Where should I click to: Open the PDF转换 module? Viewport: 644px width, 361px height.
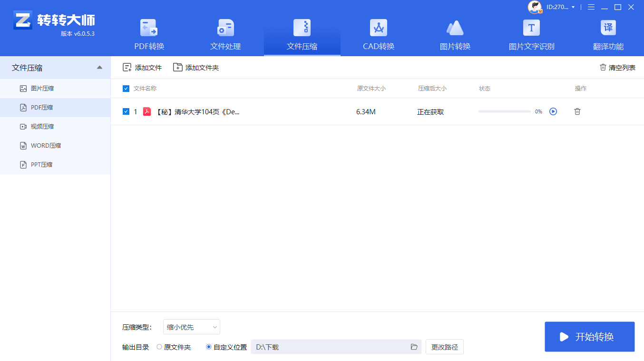(x=149, y=33)
